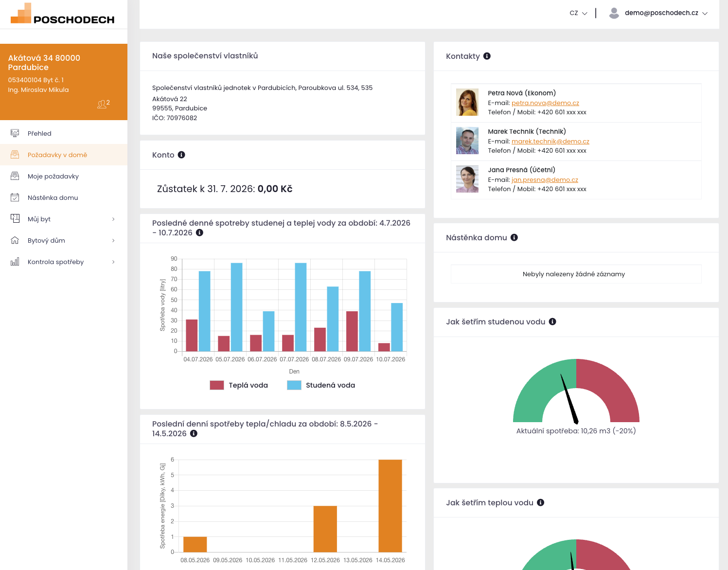Click the info icon next to Konto
This screenshot has width=728, height=570.
coord(181,155)
